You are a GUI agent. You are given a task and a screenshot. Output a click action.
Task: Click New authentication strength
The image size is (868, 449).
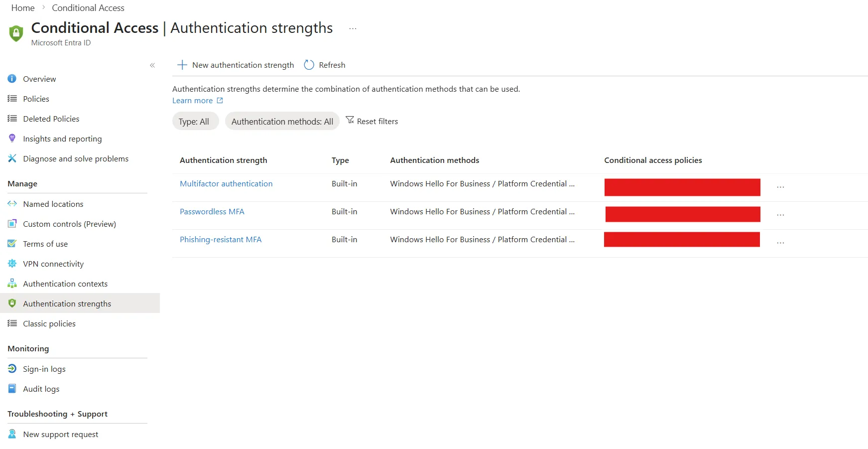(236, 65)
